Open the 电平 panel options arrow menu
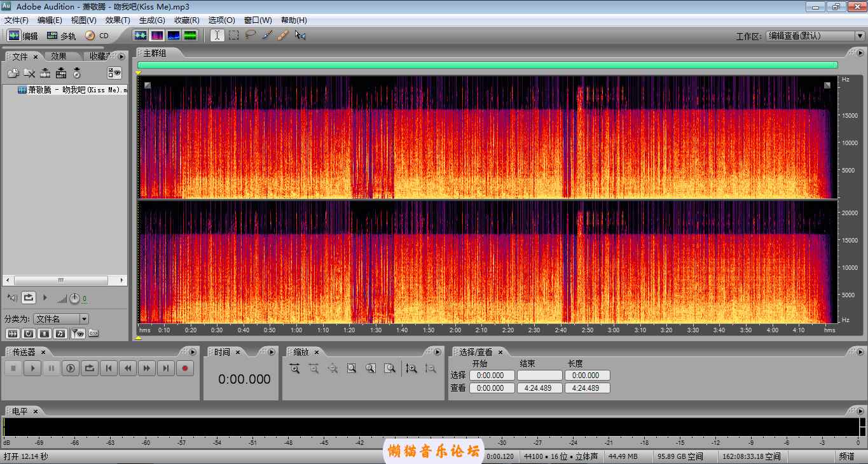This screenshot has width=868, height=464. pos(860,411)
